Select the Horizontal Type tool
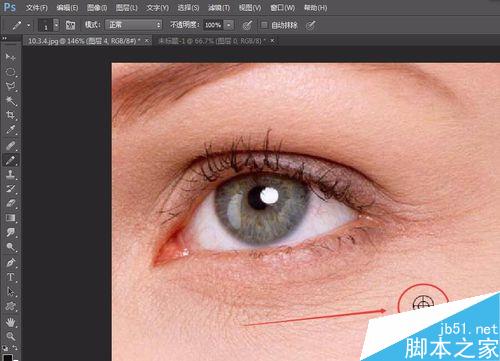This screenshot has height=361, width=500. pos(10,277)
